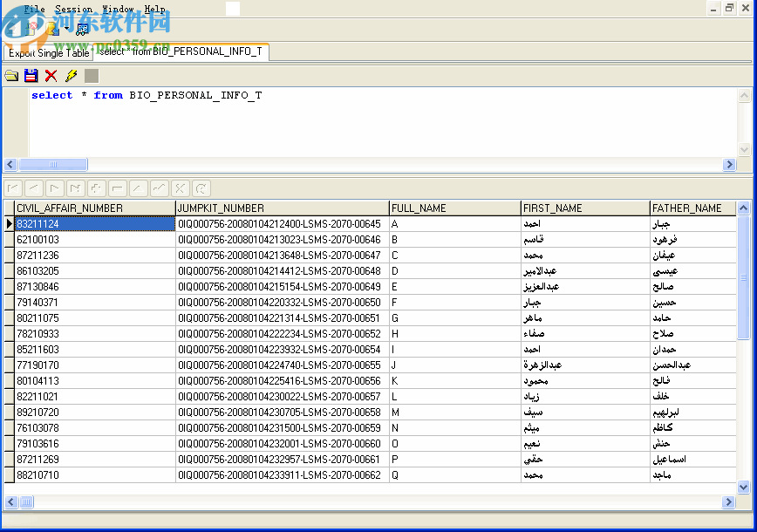Open the Session menu
Image resolution: width=757 pixels, height=532 pixels.
pos(73,9)
